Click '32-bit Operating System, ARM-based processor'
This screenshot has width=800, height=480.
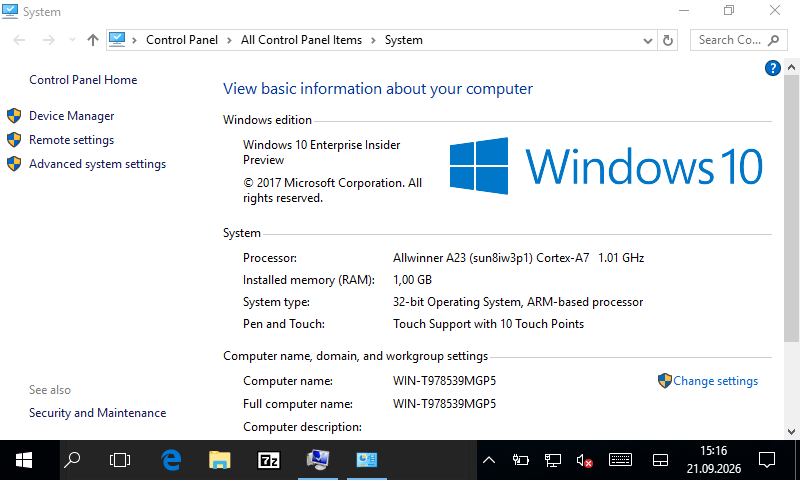(x=518, y=302)
